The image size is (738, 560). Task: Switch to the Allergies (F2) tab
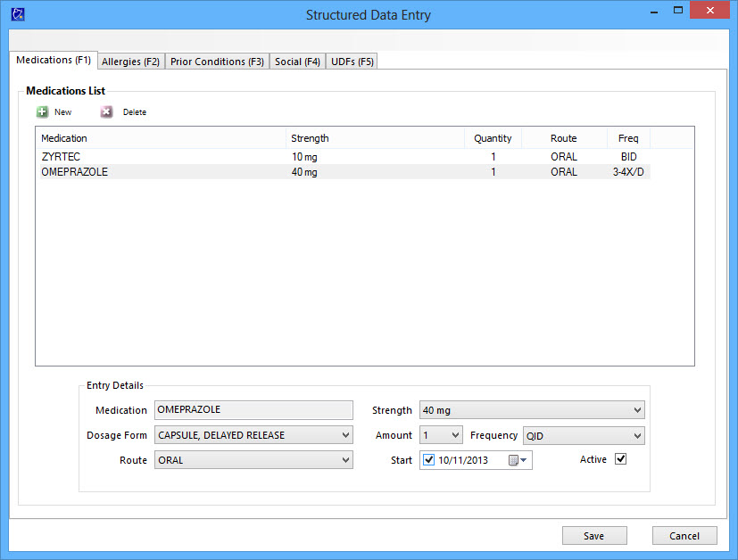coord(130,62)
